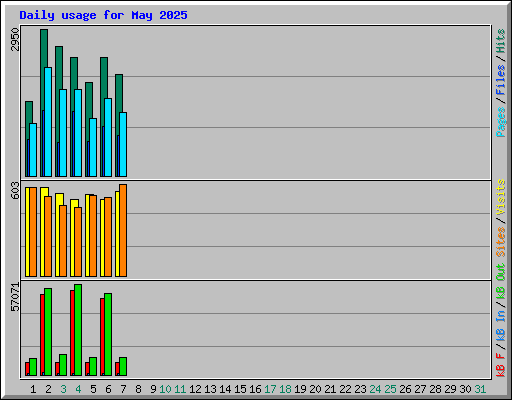The image size is (512, 400).
Task: Click day 28 on the x-axis
Action: click(x=435, y=389)
